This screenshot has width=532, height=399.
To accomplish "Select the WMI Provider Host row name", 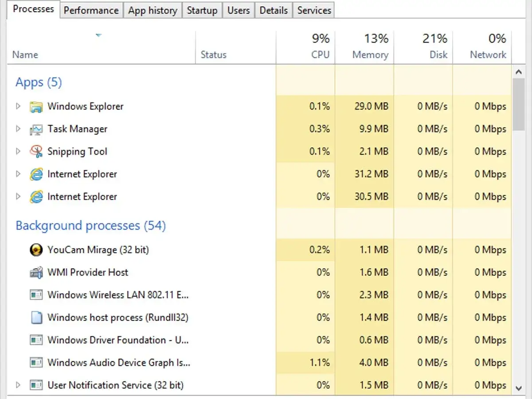I will (x=88, y=273).
